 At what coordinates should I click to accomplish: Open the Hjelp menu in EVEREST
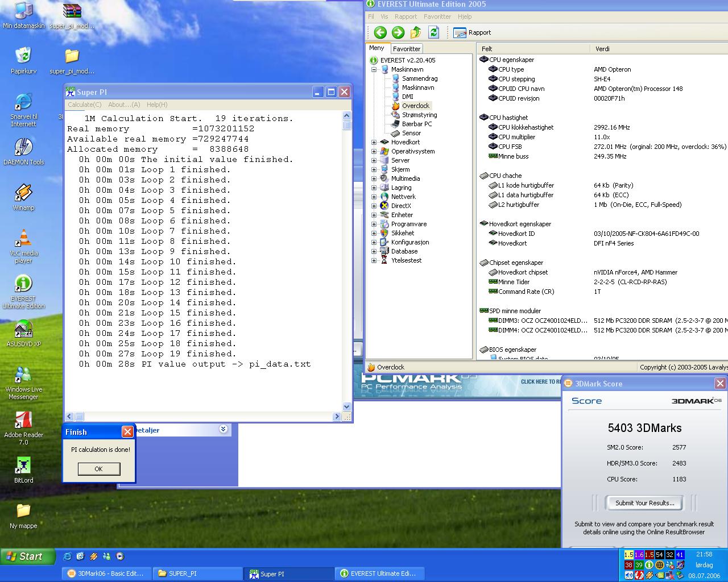[x=465, y=16]
